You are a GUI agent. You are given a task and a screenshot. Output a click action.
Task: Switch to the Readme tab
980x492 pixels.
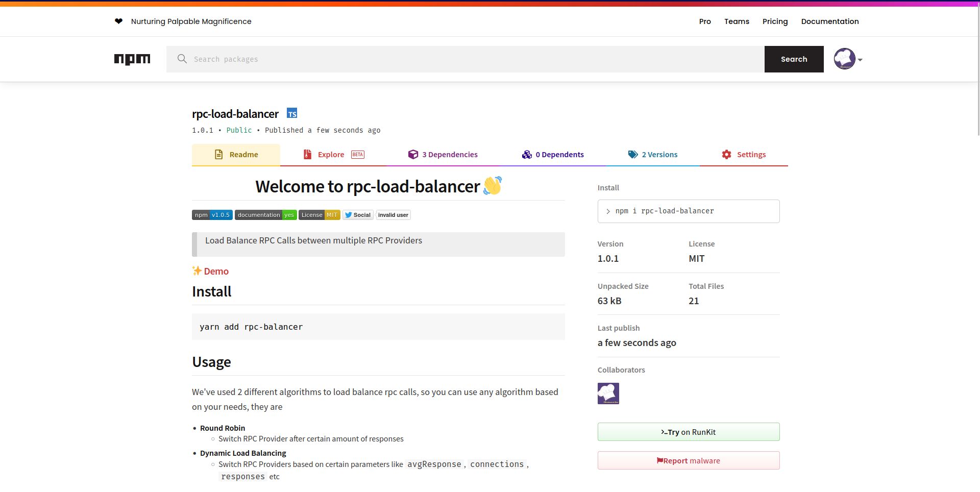click(x=236, y=155)
